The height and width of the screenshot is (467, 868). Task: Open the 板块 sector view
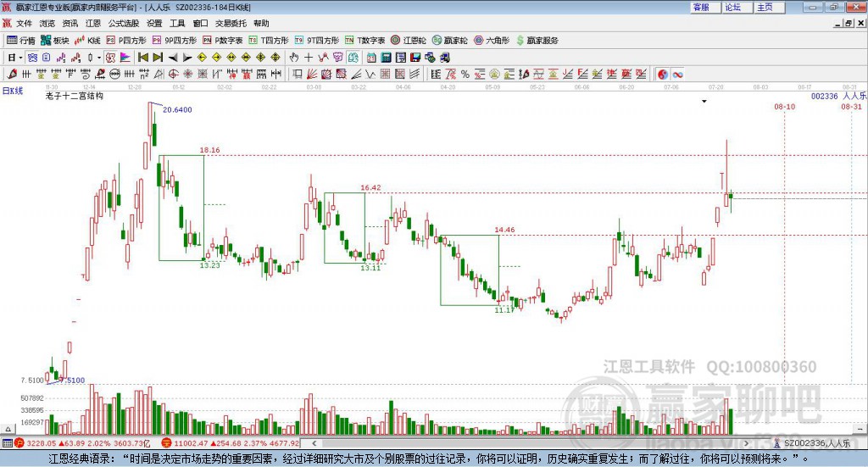pyautogui.click(x=55, y=41)
